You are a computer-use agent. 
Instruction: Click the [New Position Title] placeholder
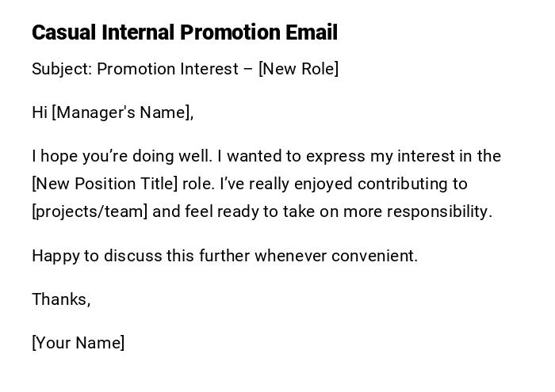click(x=104, y=184)
